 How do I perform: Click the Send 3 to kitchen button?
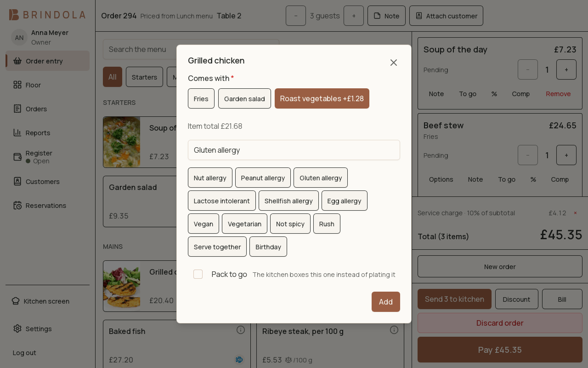point(454,299)
